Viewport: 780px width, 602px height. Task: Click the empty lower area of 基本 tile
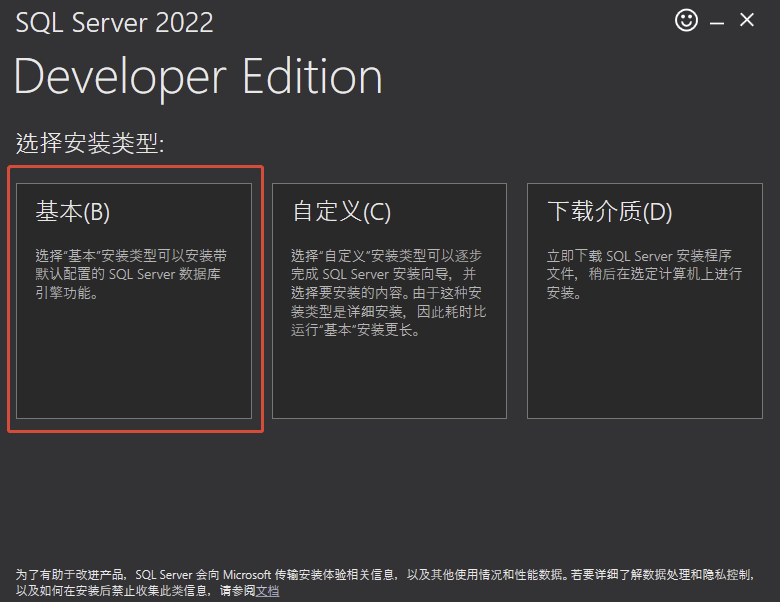pos(134,370)
